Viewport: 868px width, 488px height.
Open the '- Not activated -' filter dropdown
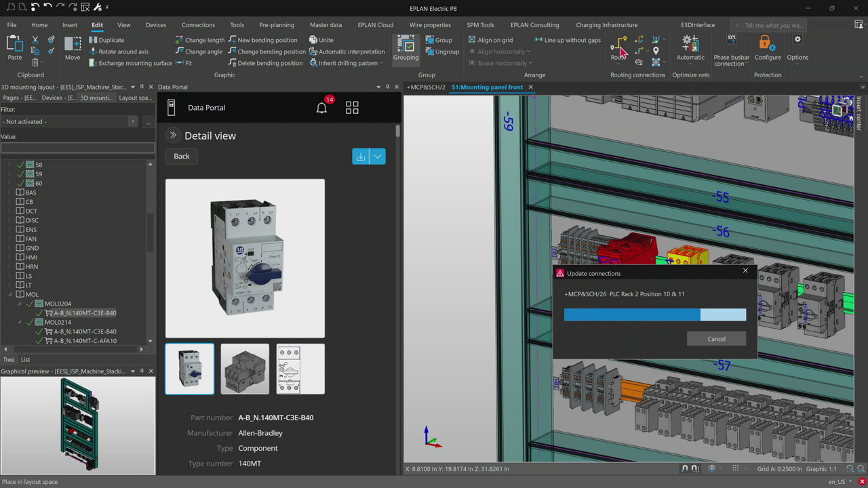[x=132, y=122]
